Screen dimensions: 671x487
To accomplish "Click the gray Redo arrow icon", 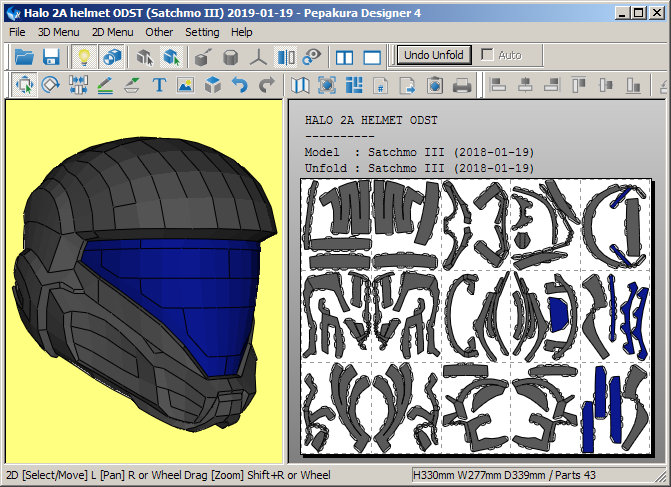I will click(266, 86).
